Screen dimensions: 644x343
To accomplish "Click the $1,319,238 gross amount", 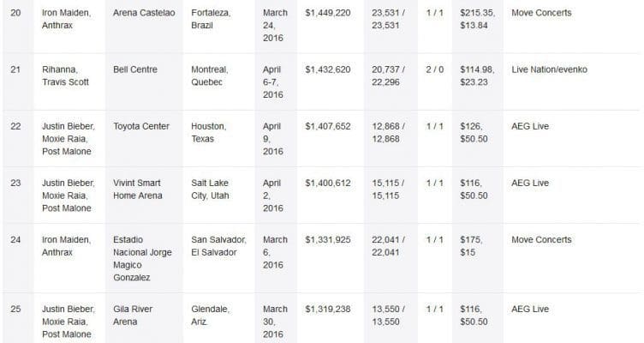I will [x=328, y=309].
